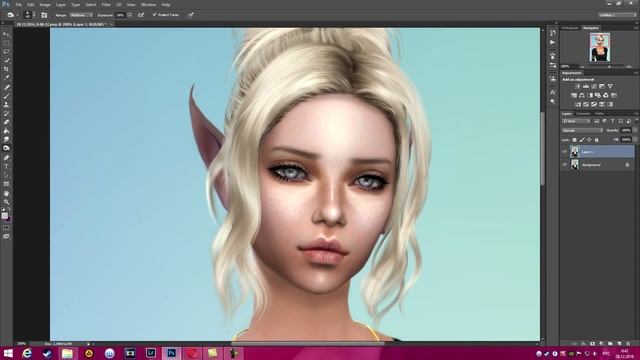Open the File menu

pyautogui.click(x=18, y=5)
